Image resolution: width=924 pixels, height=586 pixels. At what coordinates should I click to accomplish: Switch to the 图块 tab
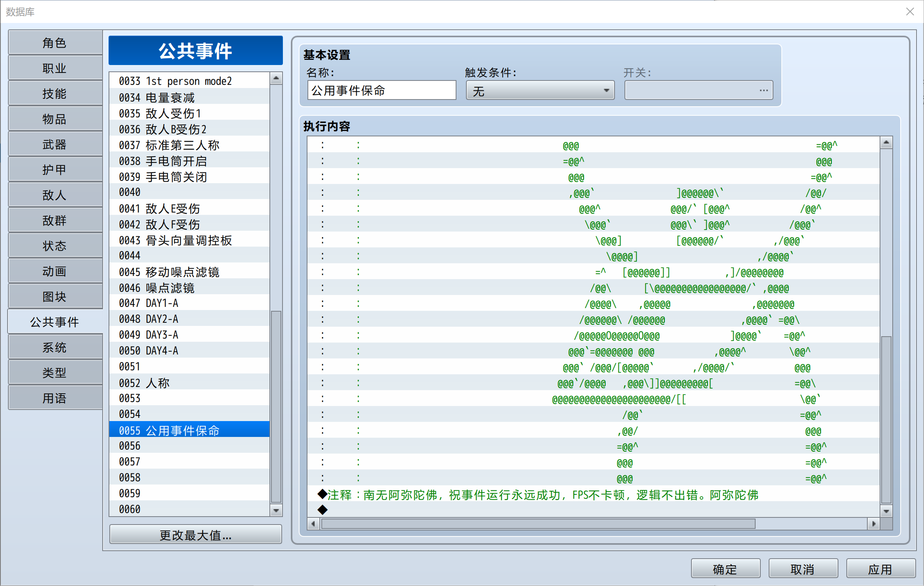point(55,297)
